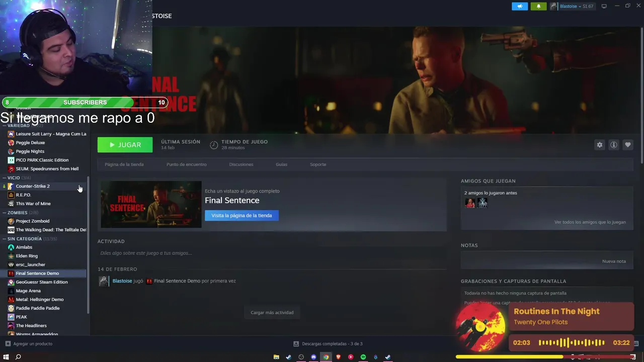Open Brave browser from the taskbar
The height and width of the screenshot is (362, 644).
tap(339, 357)
